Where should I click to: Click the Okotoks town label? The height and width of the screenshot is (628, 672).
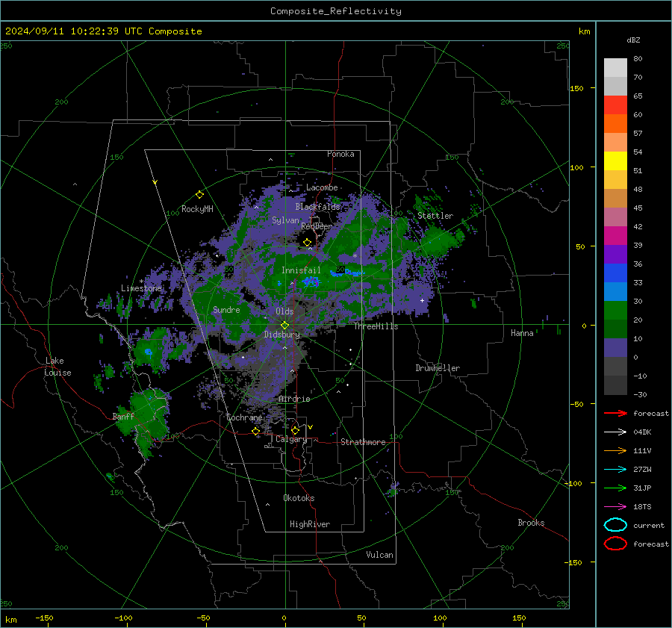tap(299, 498)
